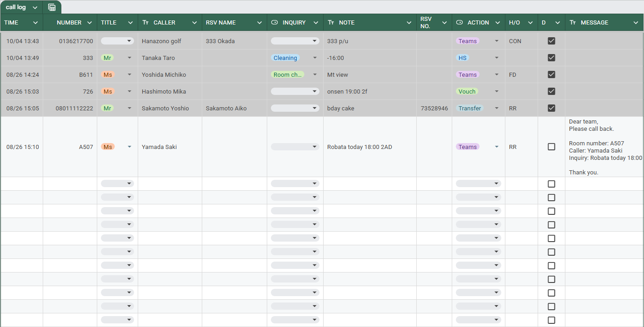Open the call log table name menu
644x327 pixels.
35,8
